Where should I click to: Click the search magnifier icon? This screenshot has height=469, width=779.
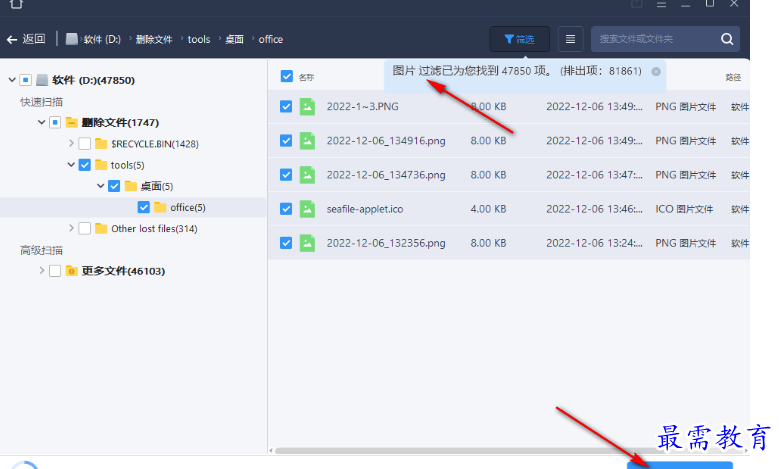click(x=727, y=39)
